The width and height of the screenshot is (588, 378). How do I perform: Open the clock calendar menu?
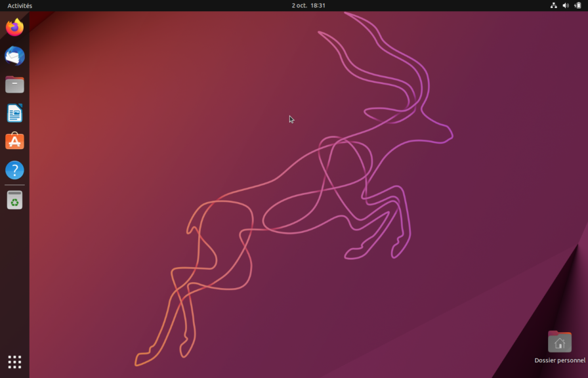[x=308, y=5]
